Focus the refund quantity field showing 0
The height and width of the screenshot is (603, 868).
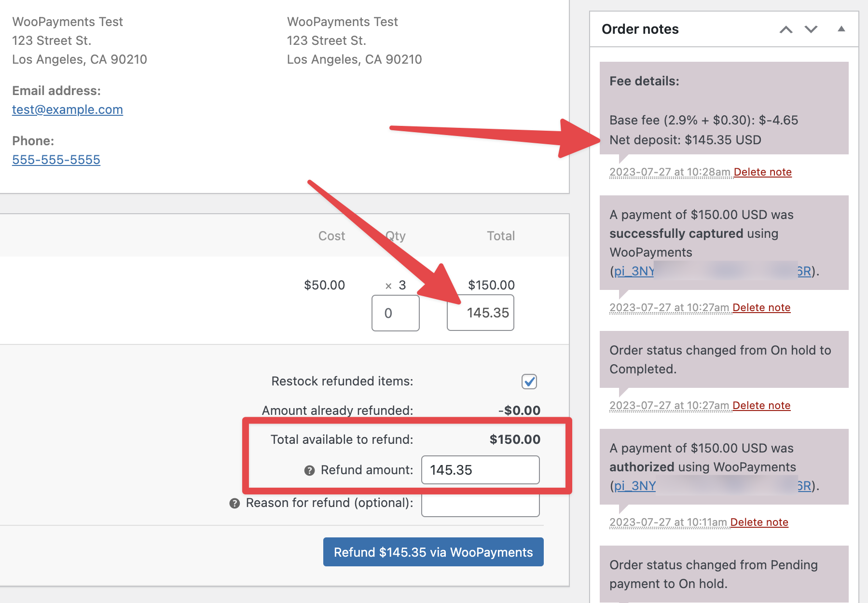[x=396, y=313]
